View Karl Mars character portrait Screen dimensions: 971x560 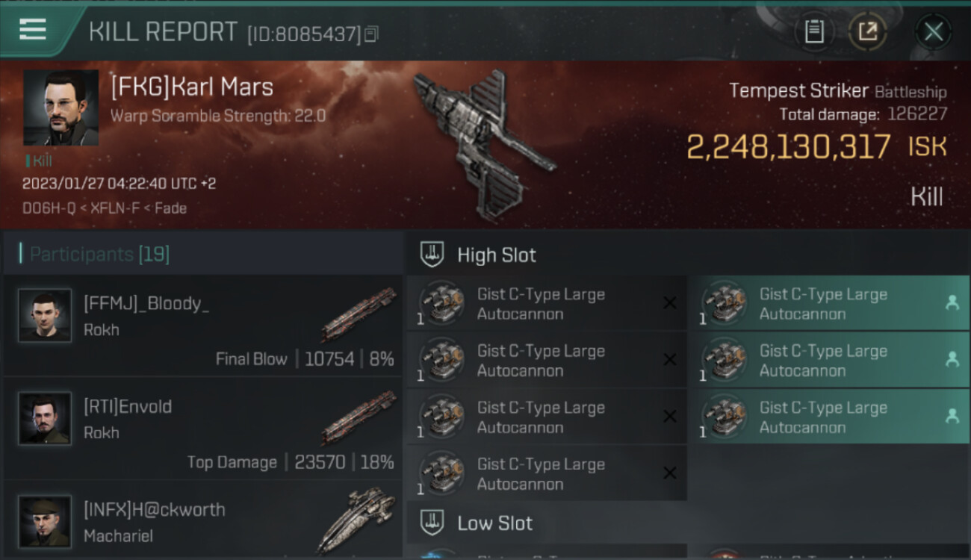[x=61, y=108]
